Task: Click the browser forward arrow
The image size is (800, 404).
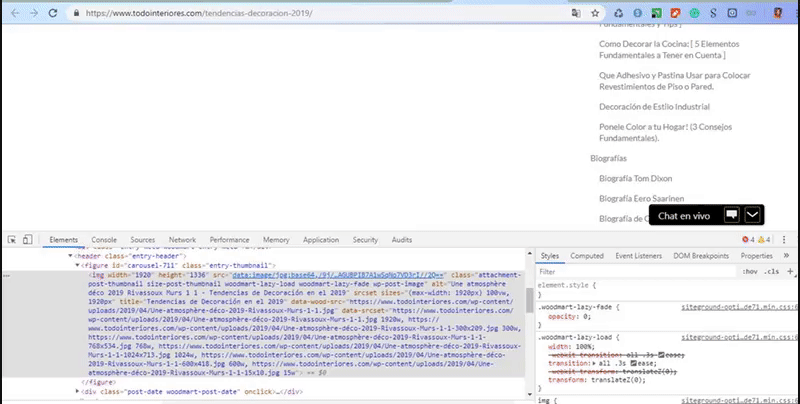Action: (x=34, y=13)
